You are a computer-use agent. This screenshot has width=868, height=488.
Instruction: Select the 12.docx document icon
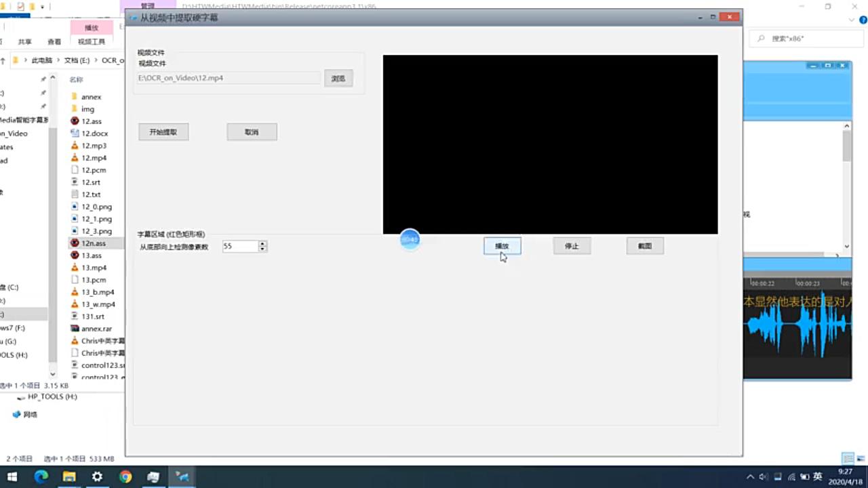click(75, 134)
